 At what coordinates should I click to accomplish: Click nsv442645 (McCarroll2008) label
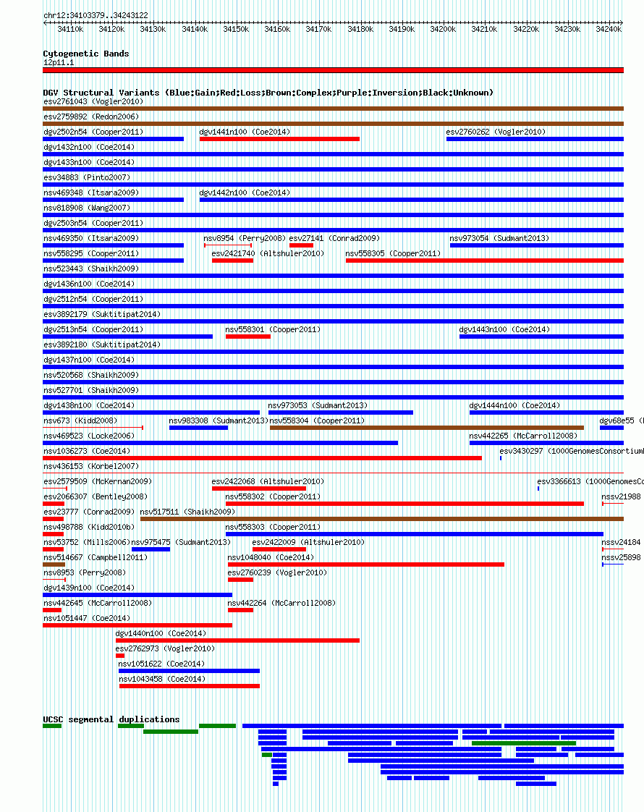click(x=98, y=604)
